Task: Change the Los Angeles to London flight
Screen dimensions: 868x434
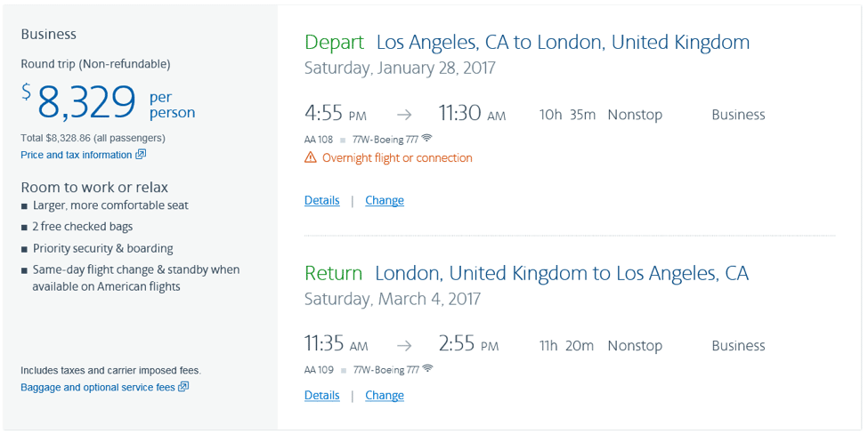Action: (385, 200)
